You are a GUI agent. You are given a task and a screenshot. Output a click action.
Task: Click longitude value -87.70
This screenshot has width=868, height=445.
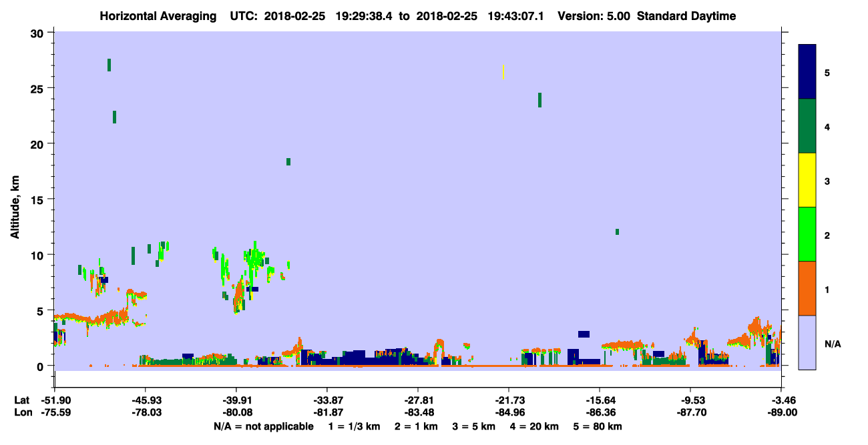coord(690,412)
